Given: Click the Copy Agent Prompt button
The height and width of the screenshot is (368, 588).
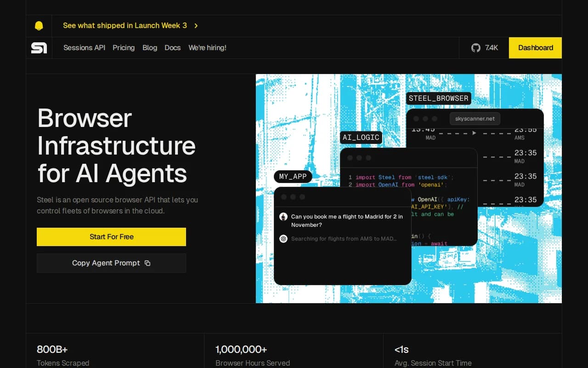Looking at the screenshot, I should 112,263.
